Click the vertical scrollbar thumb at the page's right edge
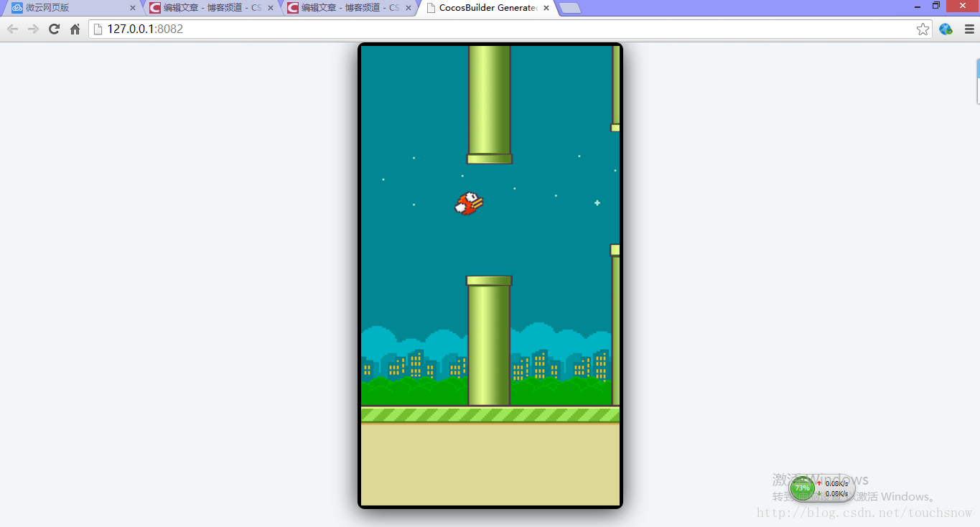This screenshot has height=527, width=980. (978, 81)
